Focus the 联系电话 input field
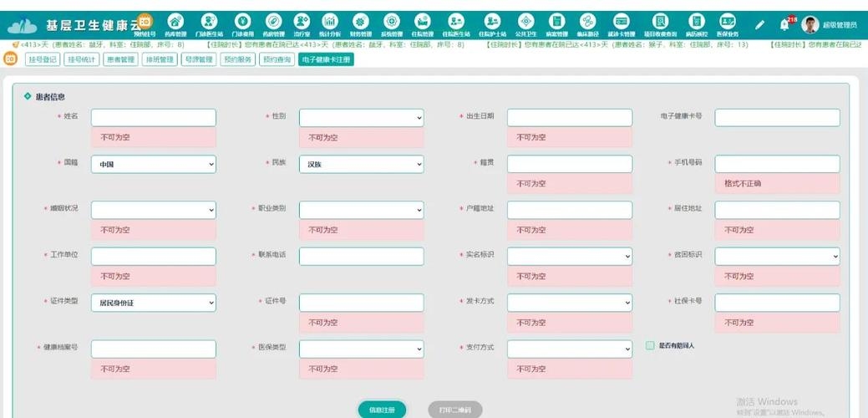The width and height of the screenshot is (868, 418). click(x=362, y=257)
